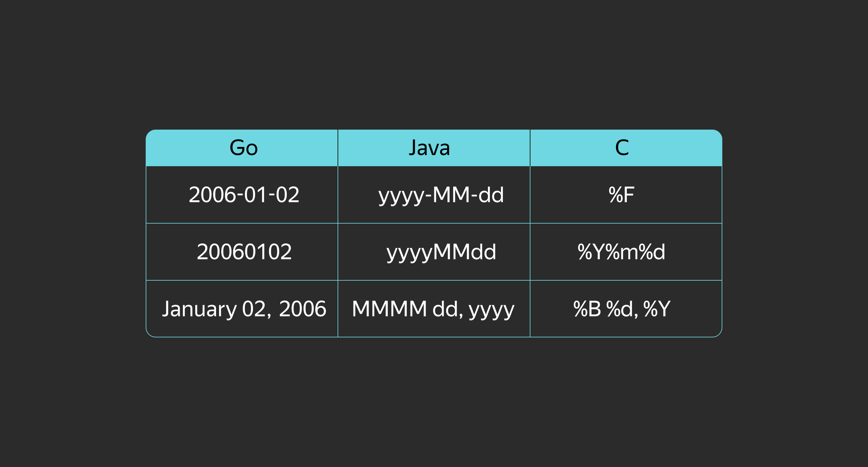Screen dimensions: 868x467
Task: Select the January 02, 2006 cell
Action: pos(242,309)
